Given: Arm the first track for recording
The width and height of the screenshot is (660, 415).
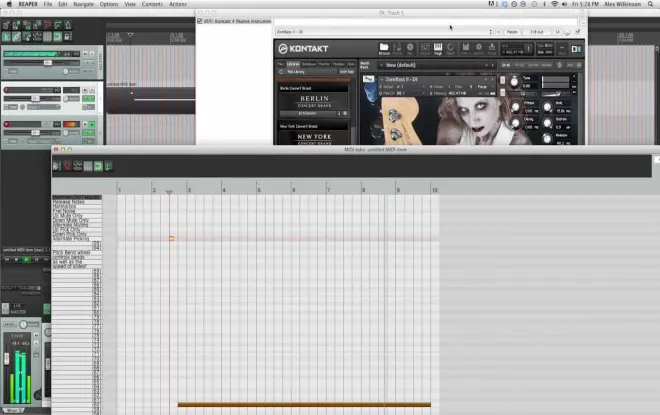Looking at the screenshot, I should point(6,90).
